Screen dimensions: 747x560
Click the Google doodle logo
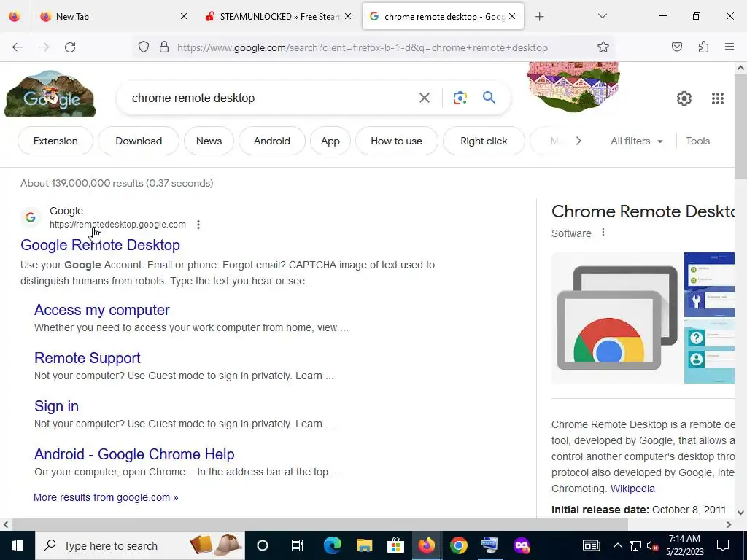click(50, 94)
